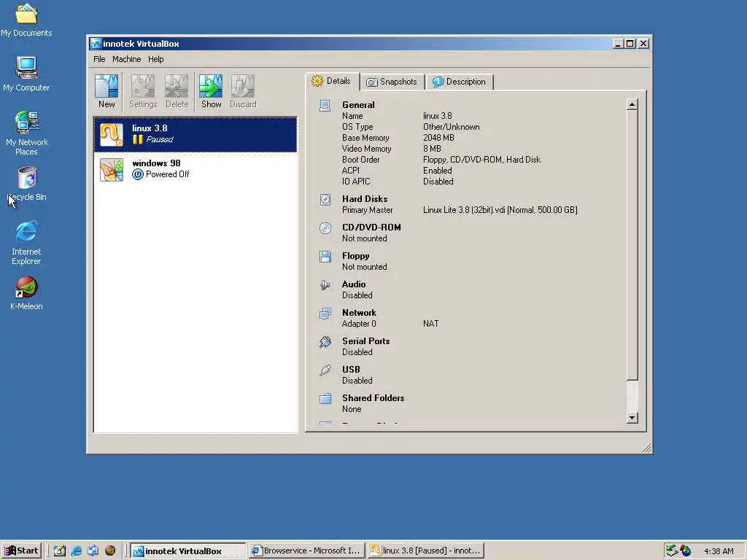The width and height of the screenshot is (747, 560).
Task: Open the Help menu
Action: click(x=156, y=59)
